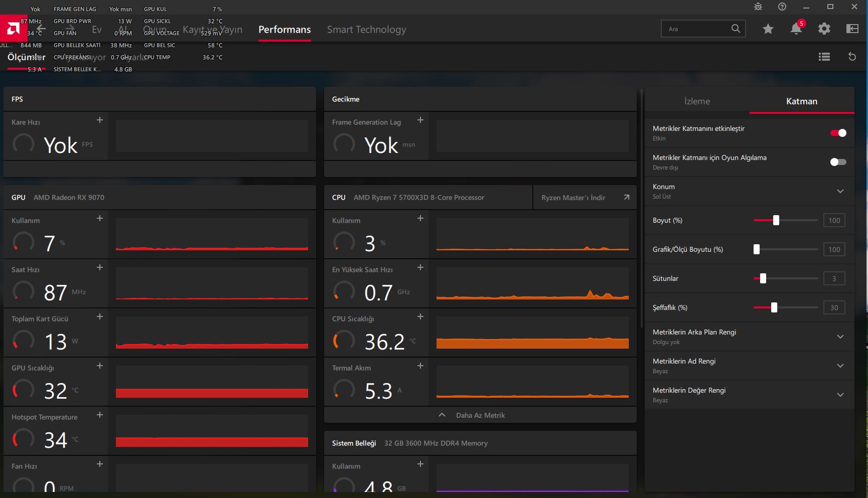
Task: Expand Metriklerin Arka Plan Rengi dropdown
Action: pyautogui.click(x=840, y=337)
